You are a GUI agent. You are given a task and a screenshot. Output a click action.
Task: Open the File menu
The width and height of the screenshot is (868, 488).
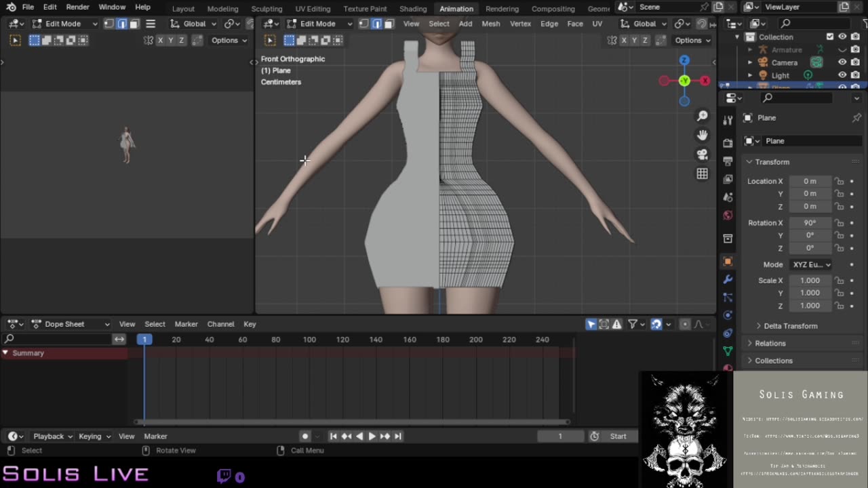point(28,7)
